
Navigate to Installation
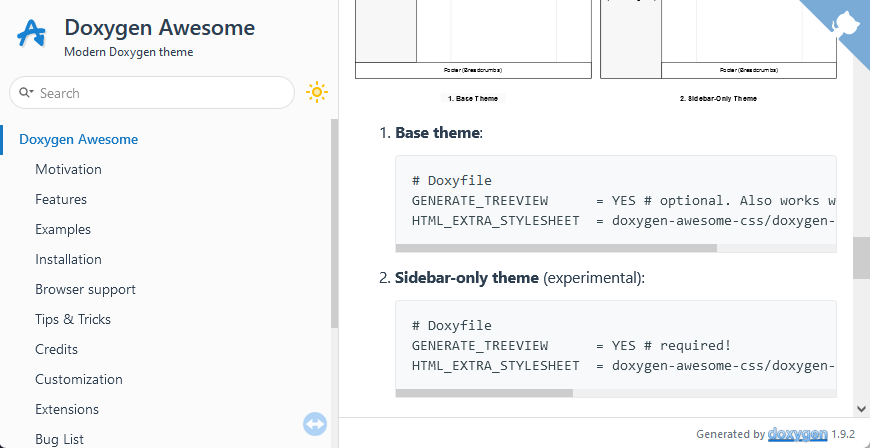pos(68,259)
